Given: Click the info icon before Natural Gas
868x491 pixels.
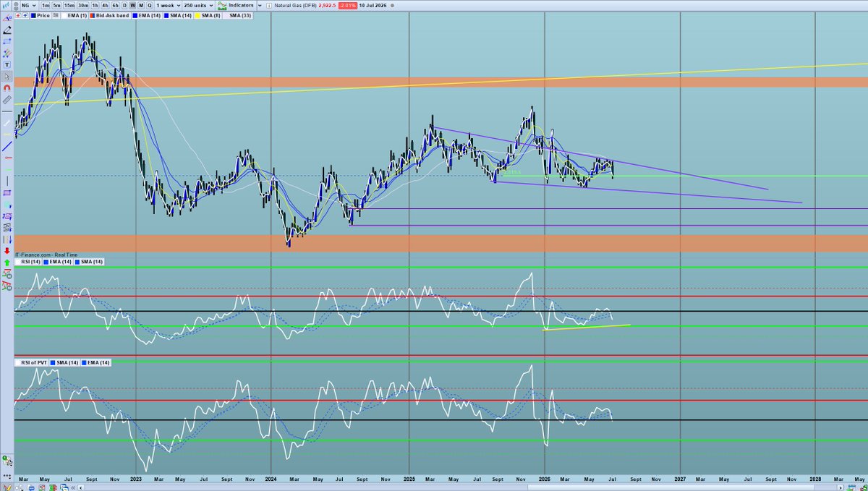Looking at the screenshot, I should tap(268, 6).
